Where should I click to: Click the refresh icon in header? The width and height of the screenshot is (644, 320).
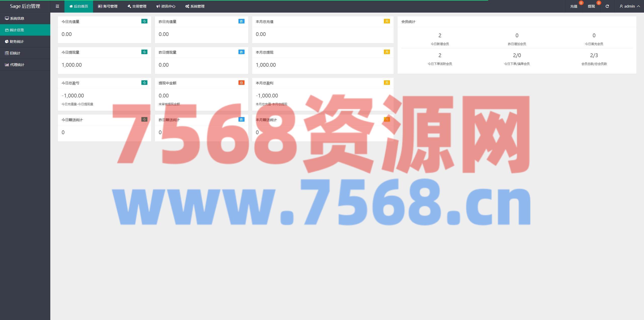pos(607,6)
